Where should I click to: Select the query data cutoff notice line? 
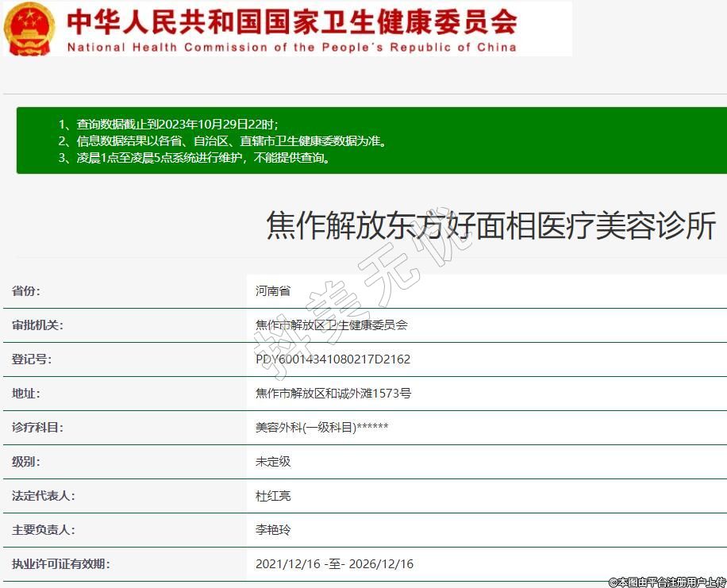[x=168, y=125]
